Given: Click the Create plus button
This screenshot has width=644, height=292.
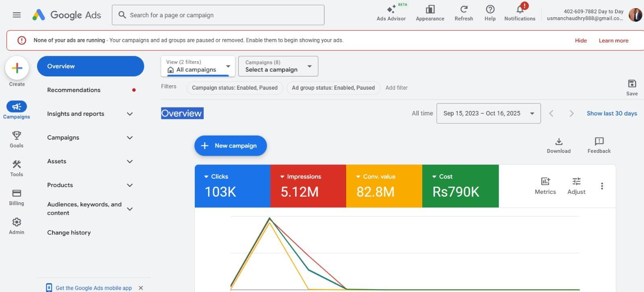Looking at the screenshot, I should (17, 68).
